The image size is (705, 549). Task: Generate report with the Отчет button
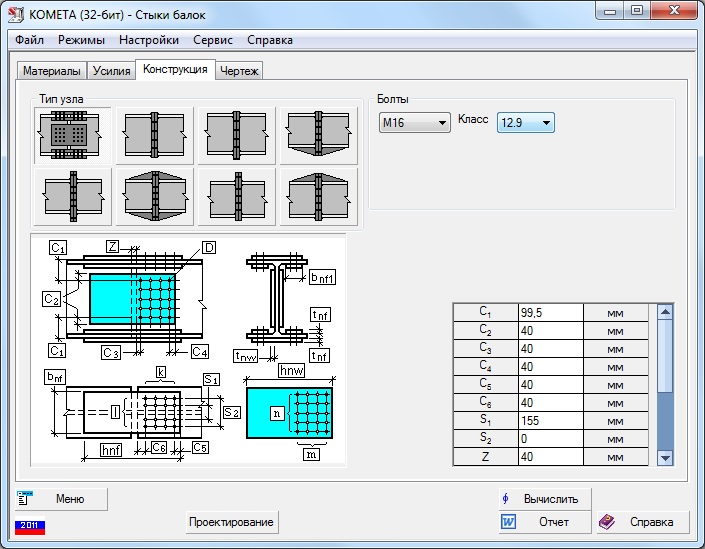545,522
